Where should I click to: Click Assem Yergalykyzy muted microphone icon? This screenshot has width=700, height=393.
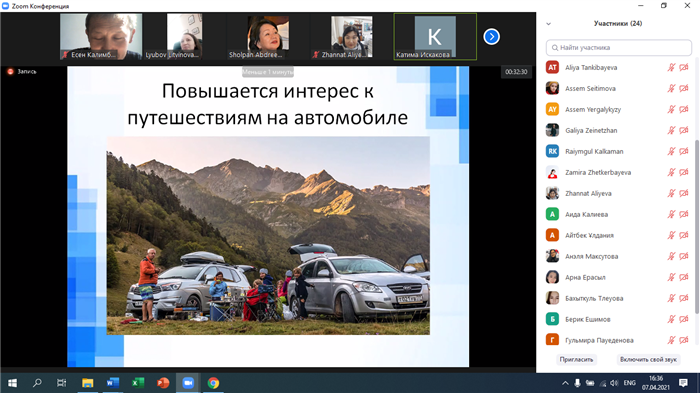coord(671,109)
